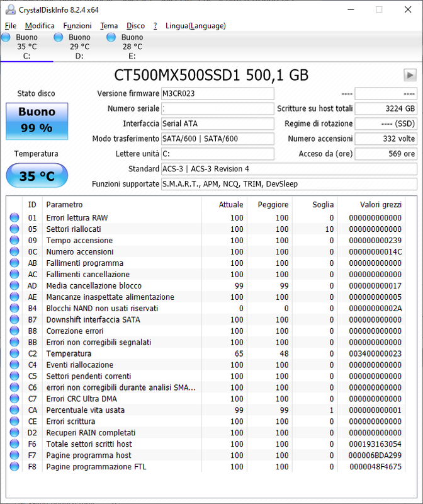Viewport: 423px width, 504px height.
Task: Click status orb for Errori scrittura
Action: coord(14,421)
